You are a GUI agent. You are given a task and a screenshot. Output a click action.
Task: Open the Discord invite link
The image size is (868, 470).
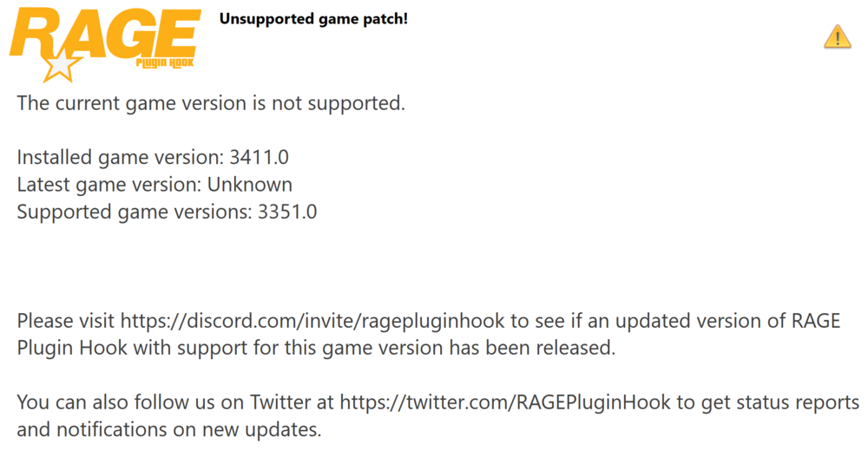pos(313,321)
